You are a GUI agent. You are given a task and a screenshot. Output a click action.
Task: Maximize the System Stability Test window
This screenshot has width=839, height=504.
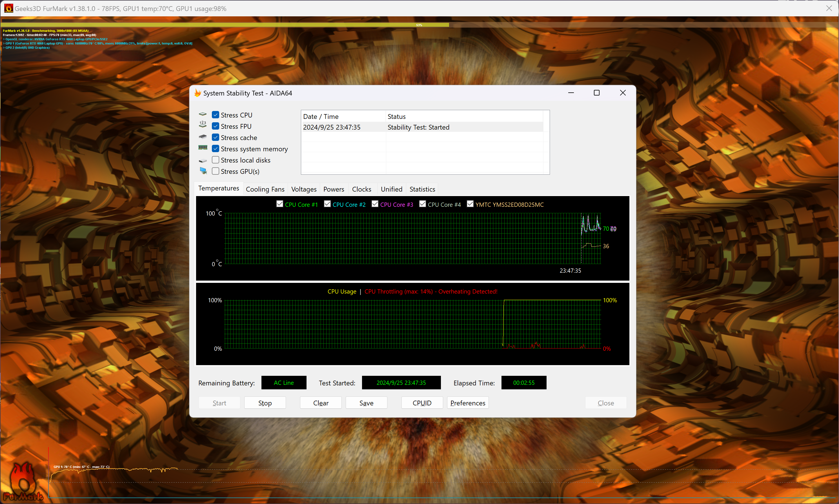point(596,93)
